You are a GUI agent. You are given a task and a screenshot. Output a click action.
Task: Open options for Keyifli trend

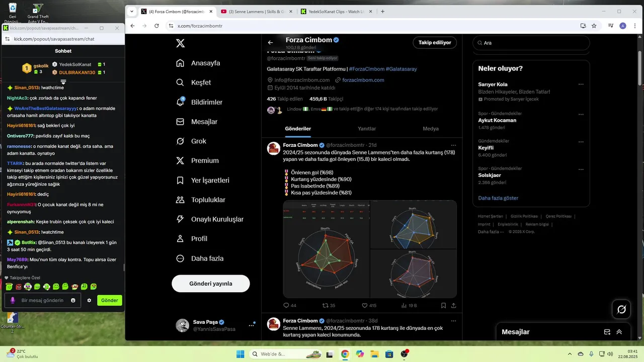581,142
